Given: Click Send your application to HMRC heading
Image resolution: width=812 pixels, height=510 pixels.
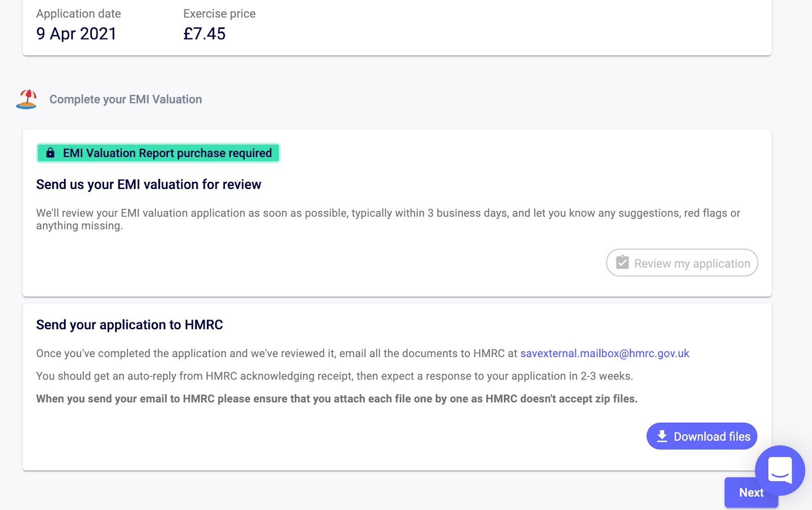Looking at the screenshot, I should coord(129,325).
